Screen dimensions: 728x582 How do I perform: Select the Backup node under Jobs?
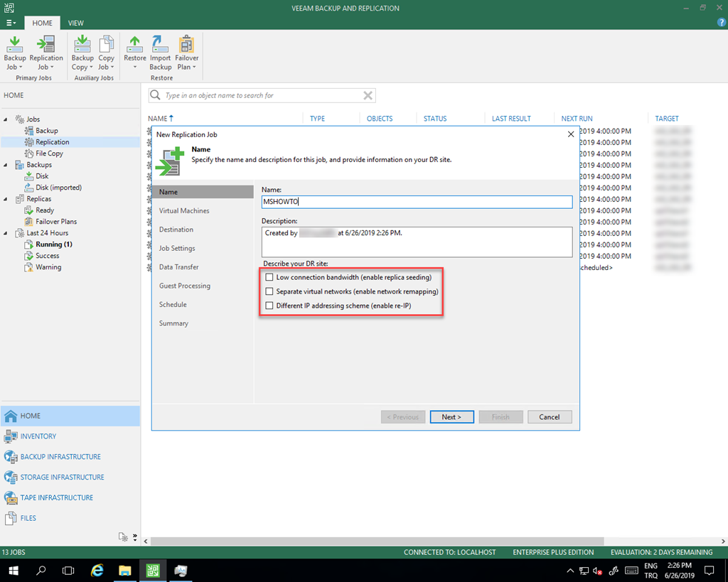point(46,131)
